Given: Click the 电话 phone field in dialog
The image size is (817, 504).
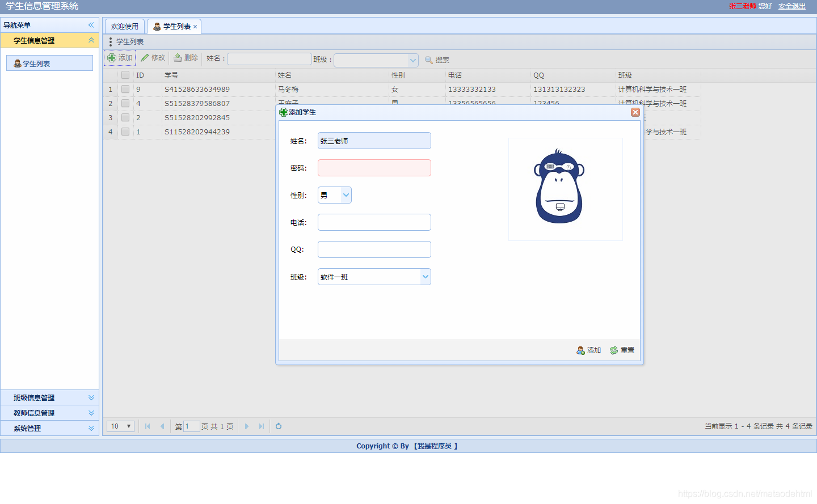Looking at the screenshot, I should coord(374,222).
